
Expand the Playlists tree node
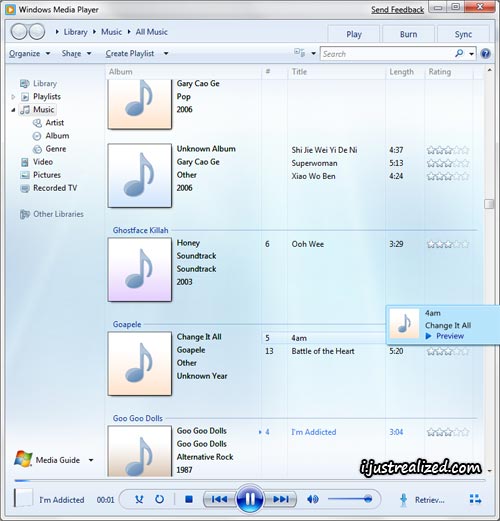pos(13,97)
